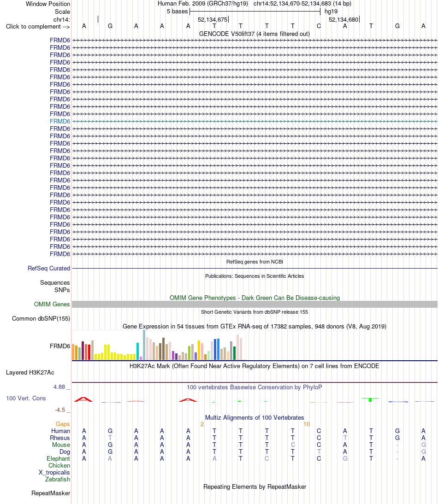Viewport: 438px width, 504px height.
Task: Click the faded T in the Dog alignment row
Action: point(319,451)
